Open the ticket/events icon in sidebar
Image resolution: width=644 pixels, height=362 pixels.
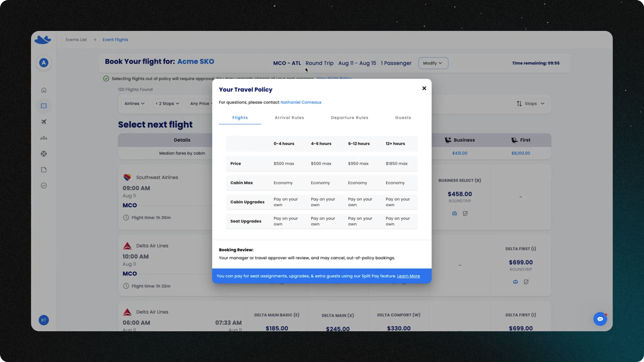click(x=44, y=106)
